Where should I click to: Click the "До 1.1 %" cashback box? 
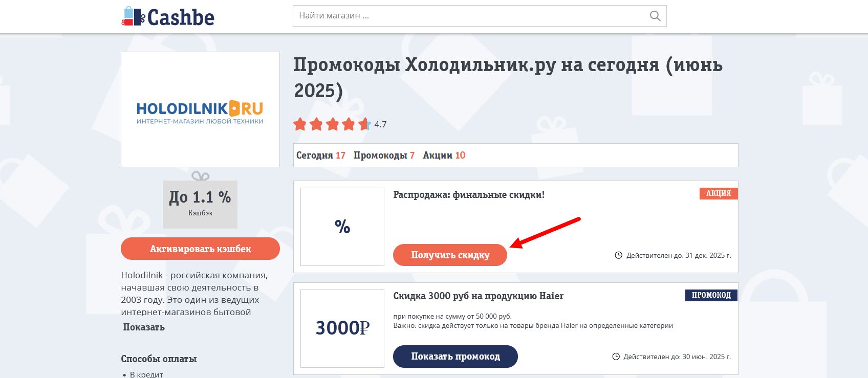(x=200, y=204)
